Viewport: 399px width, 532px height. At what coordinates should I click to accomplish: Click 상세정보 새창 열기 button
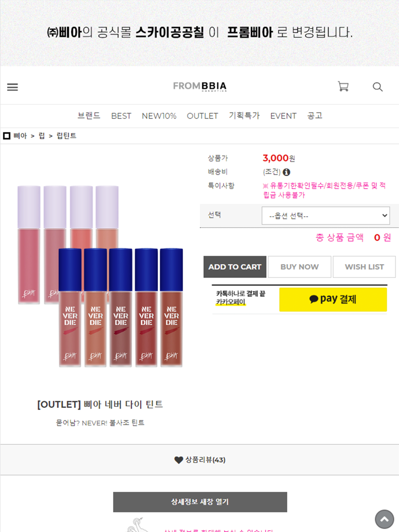pos(200,502)
